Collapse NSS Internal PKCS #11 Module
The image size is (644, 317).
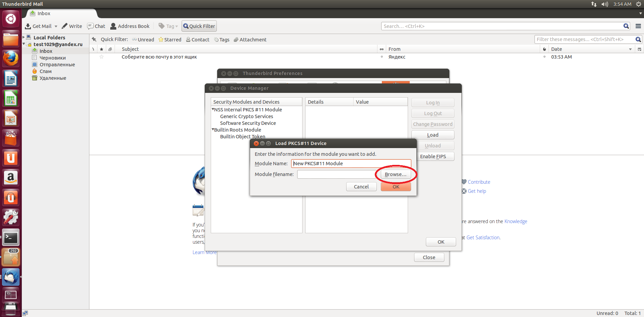click(x=213, y=109)
